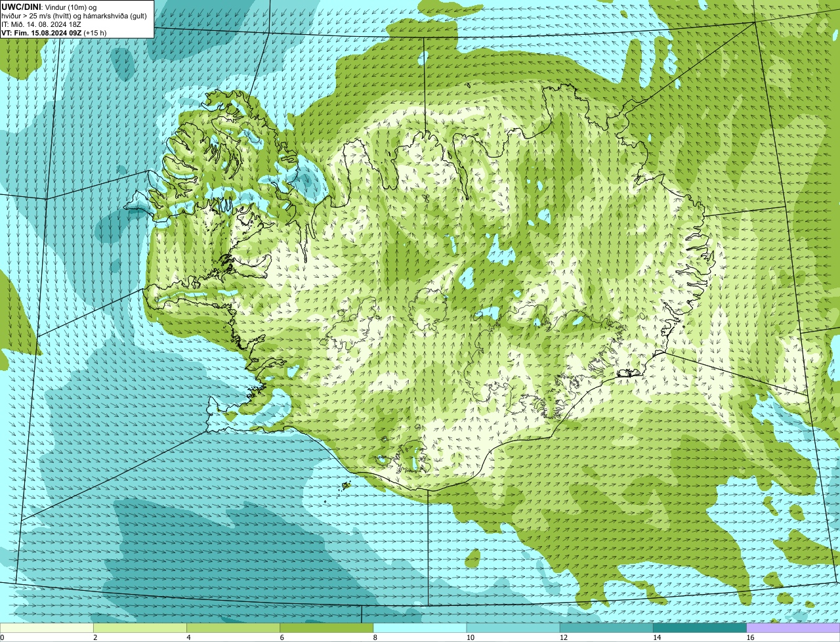This screenshot has height=642, width=840.
Task: Click the 'IT: Mið. 14. 08. 2024 18Z' line
Action: pos(41,24)
